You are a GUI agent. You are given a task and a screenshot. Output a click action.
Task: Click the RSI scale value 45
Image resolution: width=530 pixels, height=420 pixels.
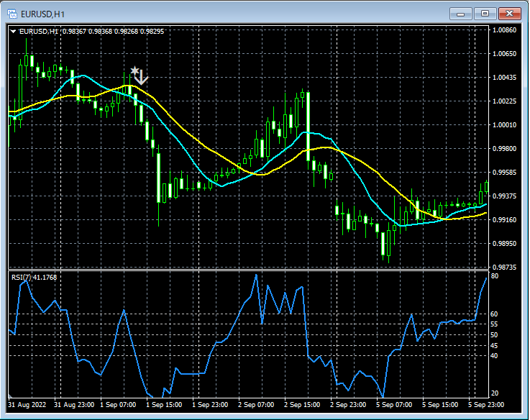pos(494,346)
